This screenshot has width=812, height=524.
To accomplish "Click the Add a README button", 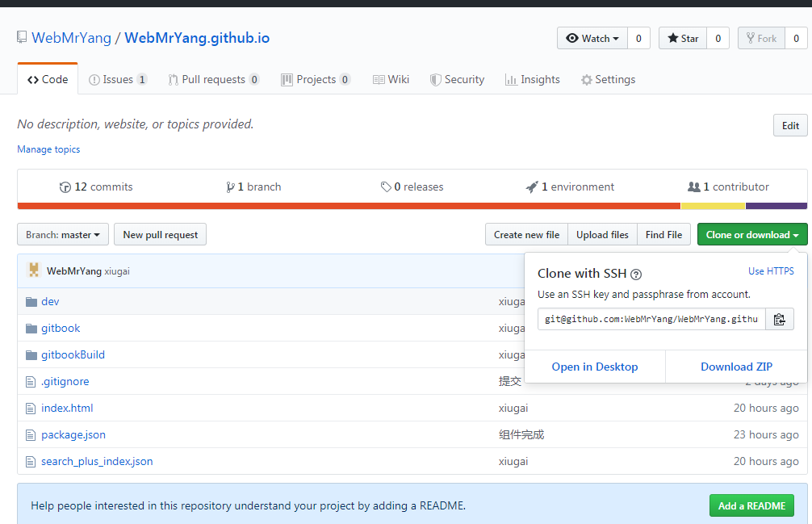I will click(751, 505).
